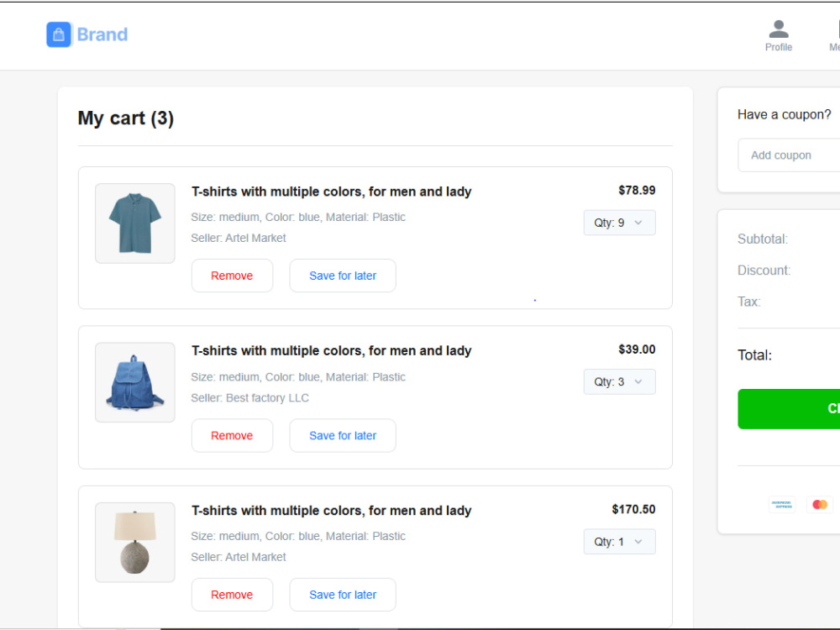Click the product title priced $170.50
The height and width of the screenshot is (630, 840).
pyautogui.click(x=332, y=511)
